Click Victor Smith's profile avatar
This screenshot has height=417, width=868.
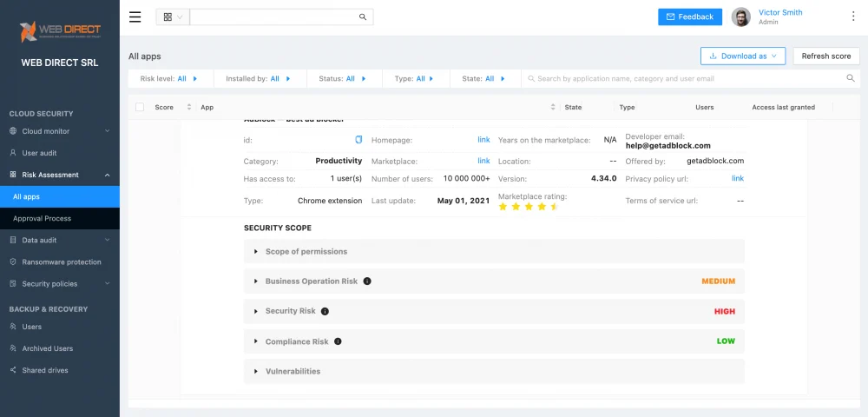tap(740, 17)
